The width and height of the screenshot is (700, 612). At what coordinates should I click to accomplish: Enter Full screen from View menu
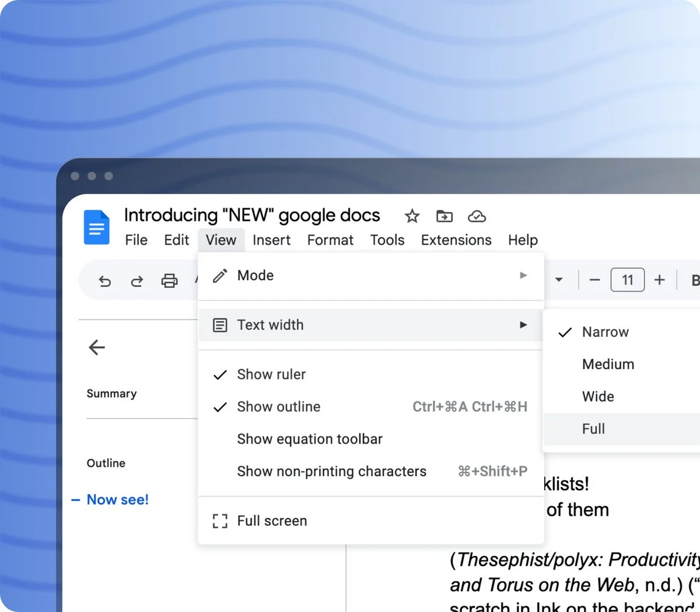point(272,521)
